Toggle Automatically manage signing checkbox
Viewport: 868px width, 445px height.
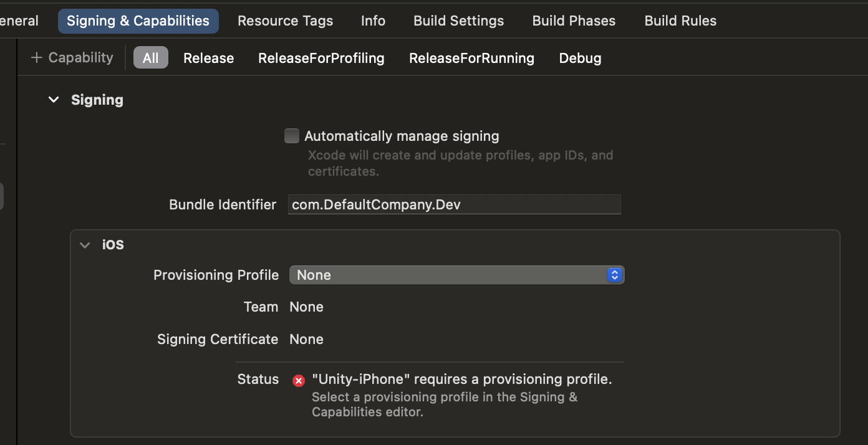292,136
